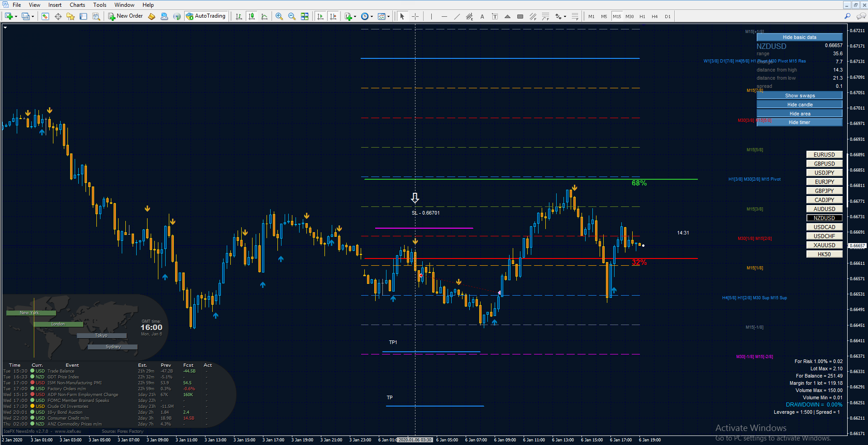Select the Vertical Line drawing tool
The height and width of the screenshot is (445, 868).
[x=432, y=16]
